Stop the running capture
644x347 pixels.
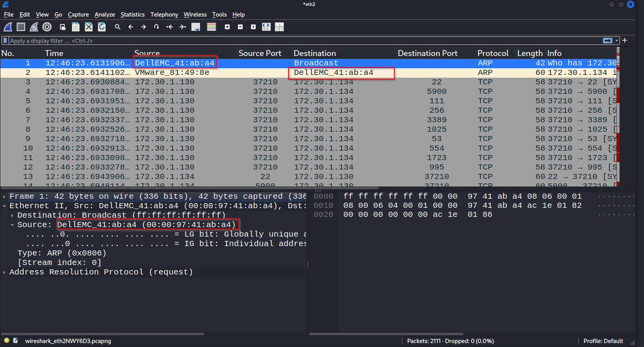pos(21,27)
